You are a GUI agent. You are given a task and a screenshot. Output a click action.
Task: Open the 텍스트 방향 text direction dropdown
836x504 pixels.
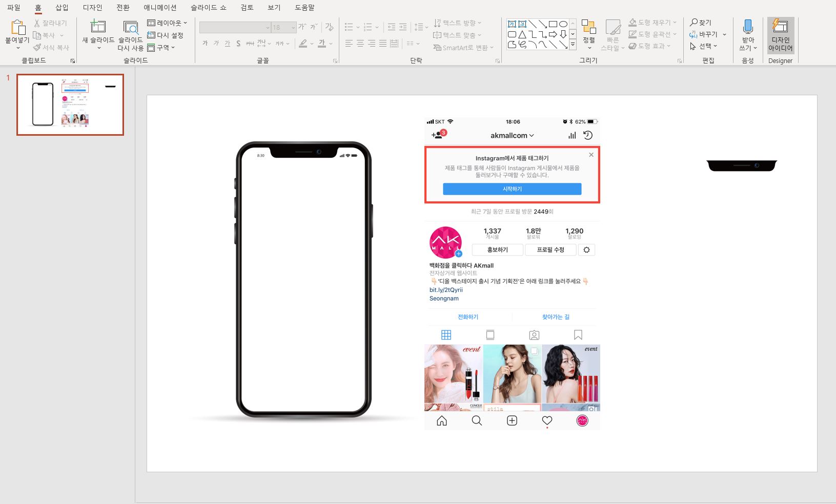457,23
